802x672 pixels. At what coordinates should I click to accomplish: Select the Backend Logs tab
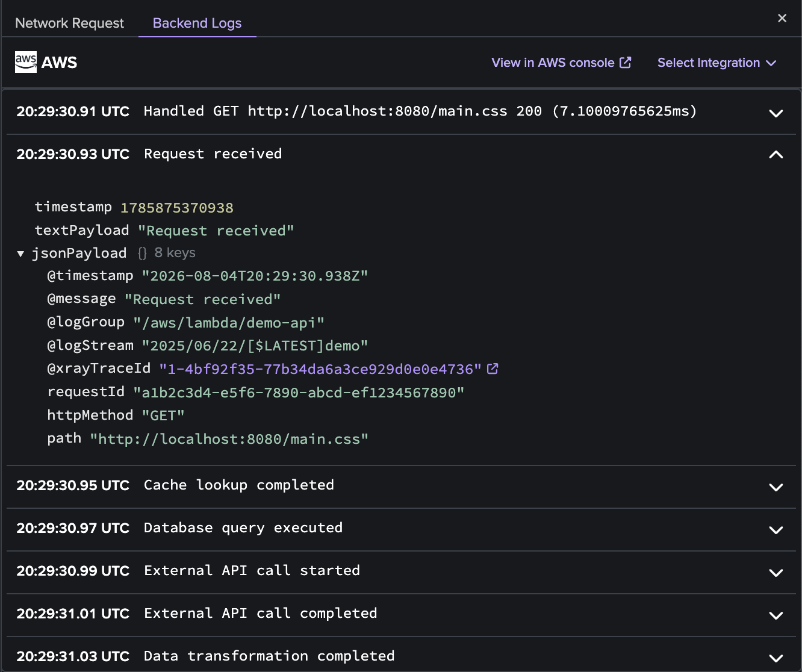click(197, 23)
